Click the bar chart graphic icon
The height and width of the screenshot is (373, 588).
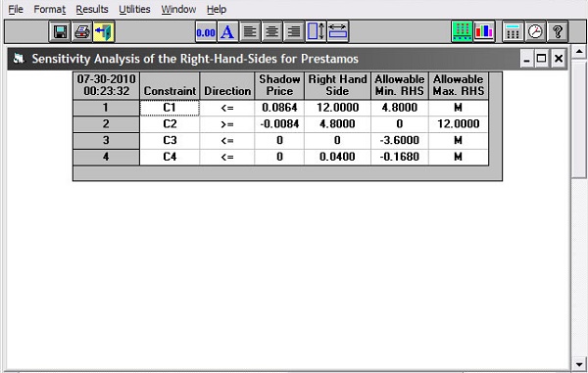coord(484,32)
